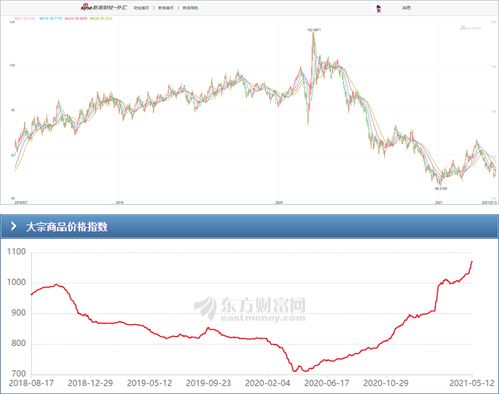
Task: Click the 2020-10-29 date label
Action: coord(386,383)
